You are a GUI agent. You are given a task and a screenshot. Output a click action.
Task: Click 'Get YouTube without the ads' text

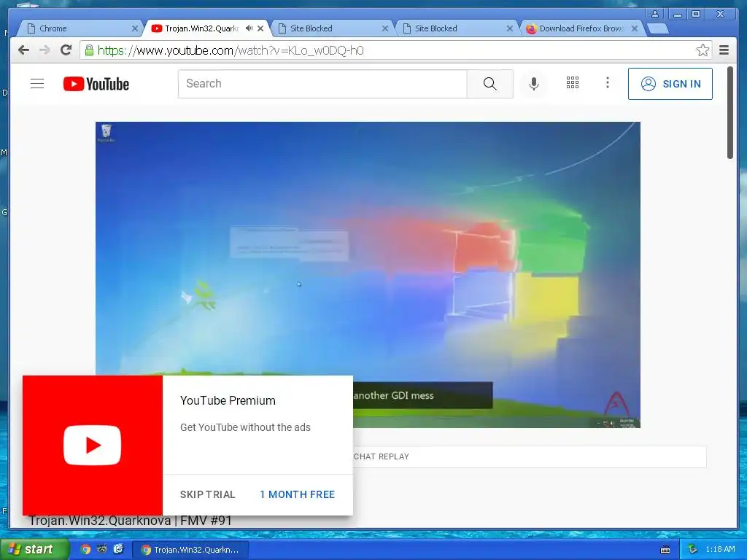pyautogui.click(x=245, y=427)
